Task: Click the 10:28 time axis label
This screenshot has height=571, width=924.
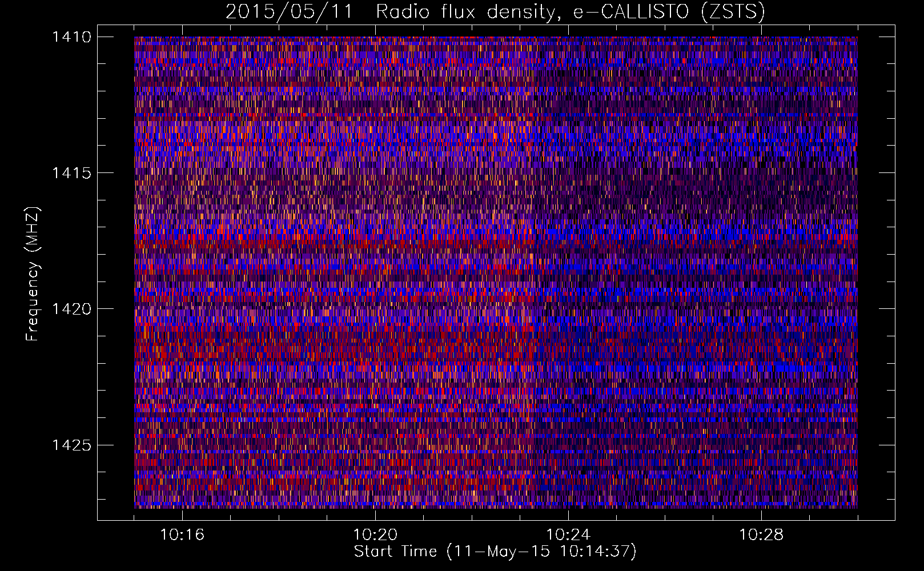Action: click(761, 534)
